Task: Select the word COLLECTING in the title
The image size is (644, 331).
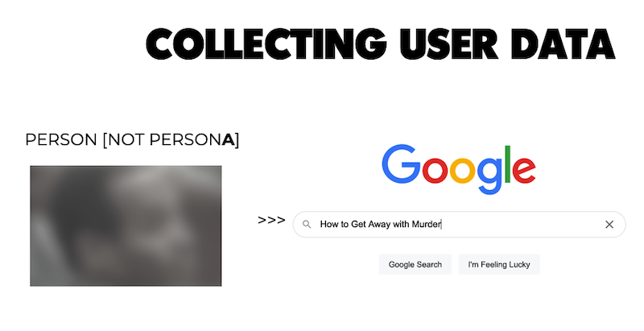Action: 266,44
